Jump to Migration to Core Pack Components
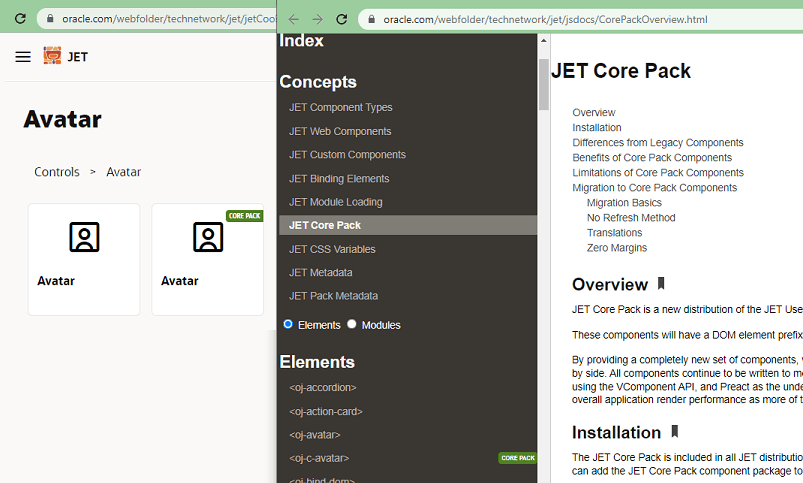This screenshot has width=803, height=483. pos(654,188)
